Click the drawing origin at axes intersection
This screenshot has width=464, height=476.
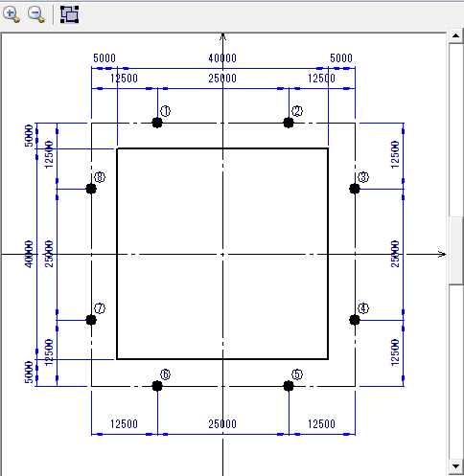[222, 255]
